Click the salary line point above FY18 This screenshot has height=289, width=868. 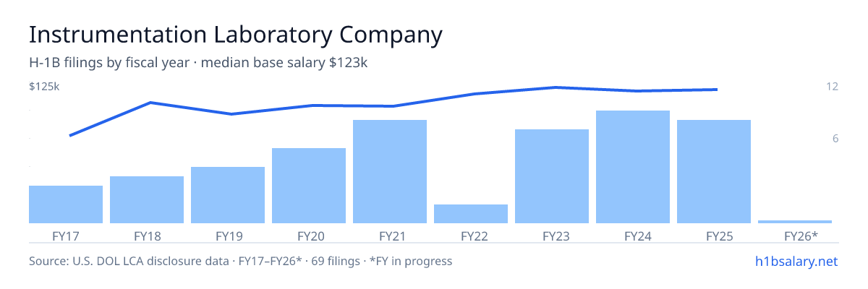(150, 103)
